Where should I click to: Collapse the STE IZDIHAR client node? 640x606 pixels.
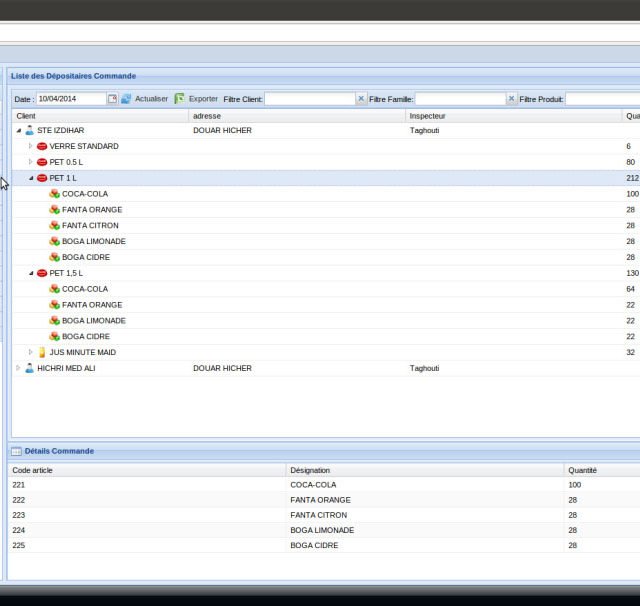[18, 130]
